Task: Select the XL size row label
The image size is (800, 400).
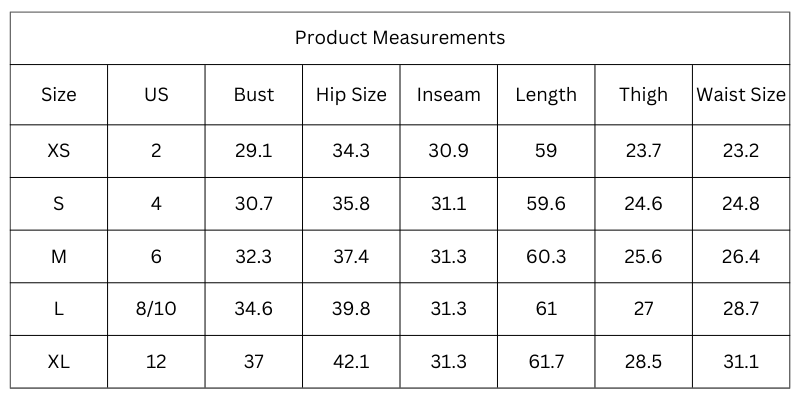Action: (58, 362)
